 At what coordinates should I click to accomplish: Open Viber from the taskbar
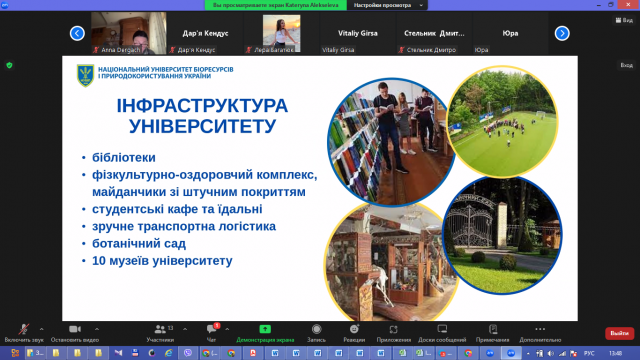(188, 353)
